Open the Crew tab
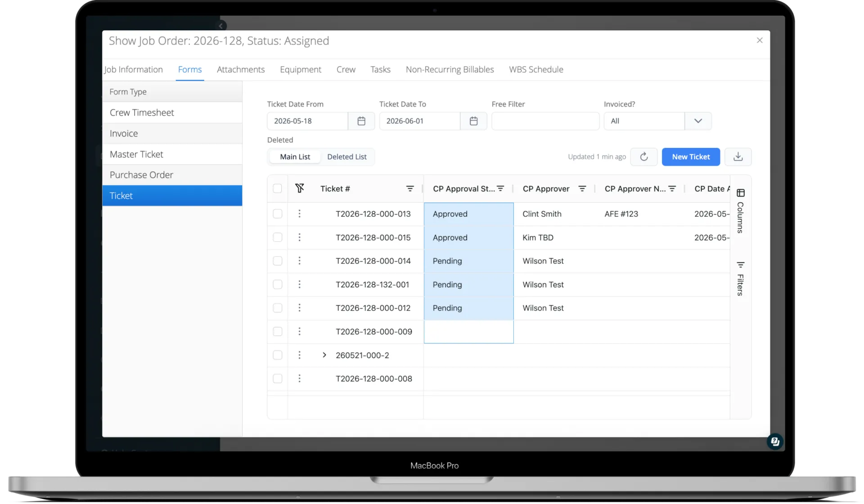 click(x=346, y=70)
